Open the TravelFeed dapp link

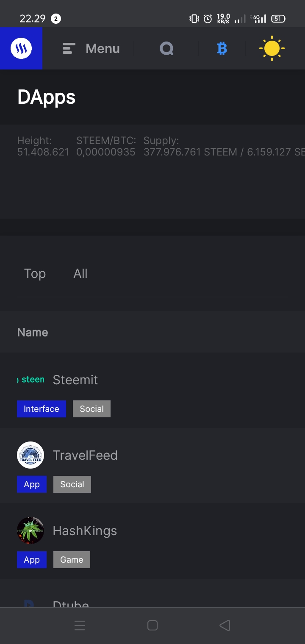point(85,455)
